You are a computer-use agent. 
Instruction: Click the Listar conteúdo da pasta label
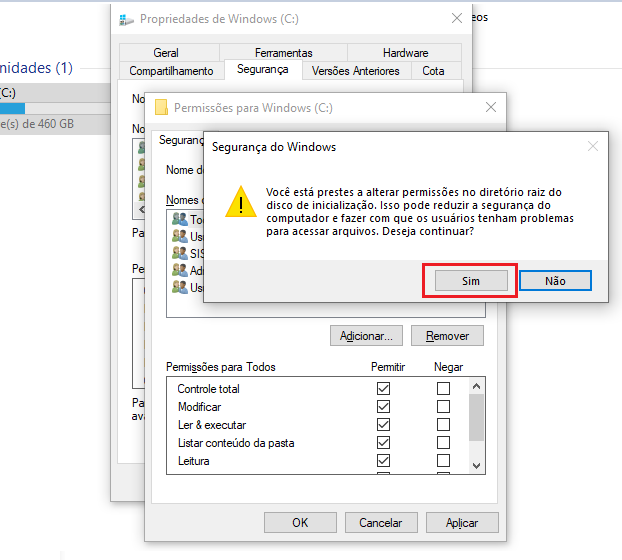(x=236, y=443)
